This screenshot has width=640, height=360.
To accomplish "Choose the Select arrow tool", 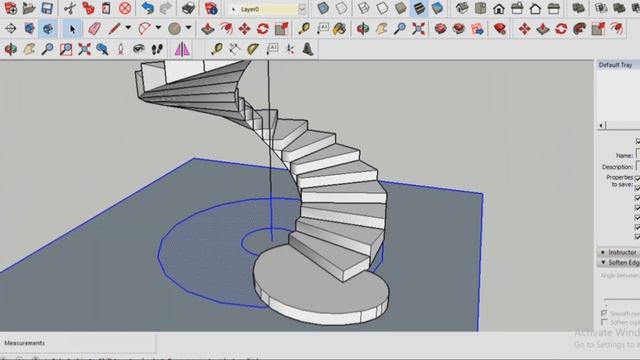I will click(x=73, y=29).
